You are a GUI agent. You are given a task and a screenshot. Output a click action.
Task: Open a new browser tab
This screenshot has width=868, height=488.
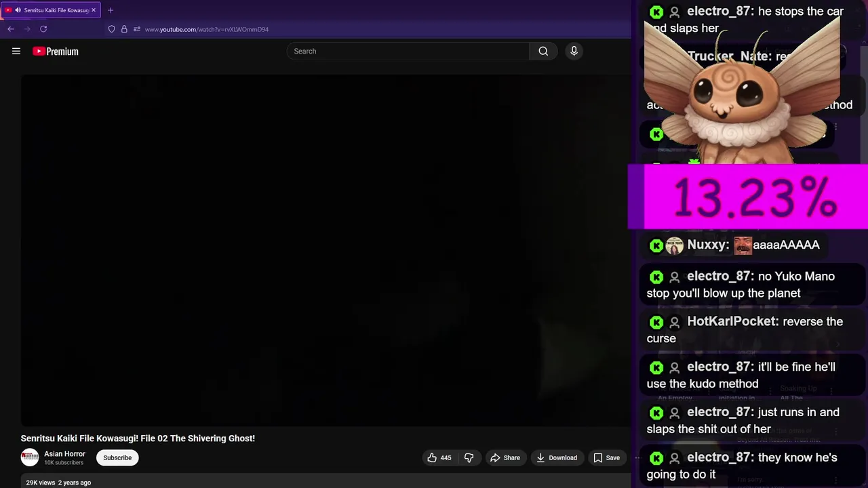tap(111, 10)
